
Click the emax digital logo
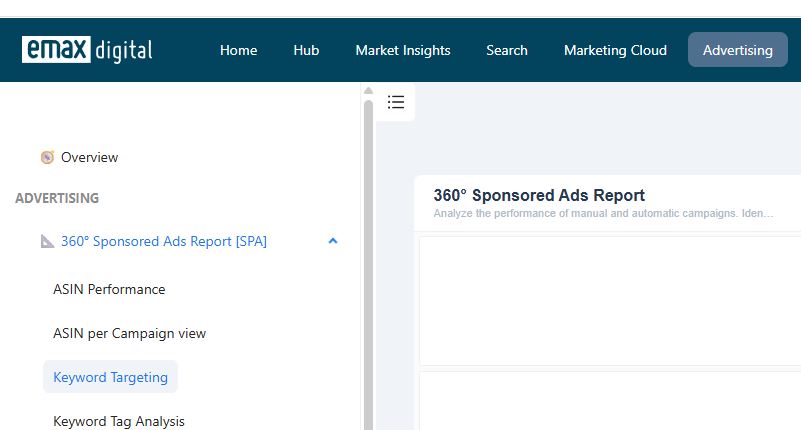point(87,50)
